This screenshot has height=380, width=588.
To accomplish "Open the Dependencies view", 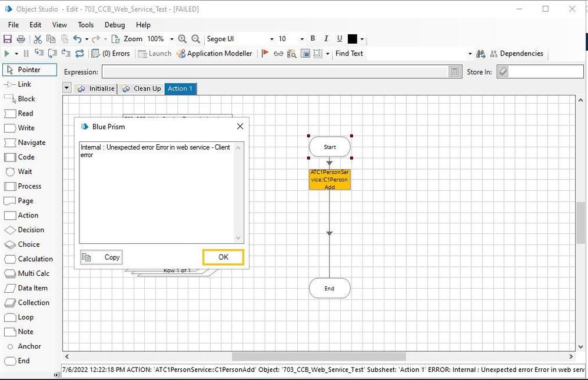I will point(517,54).
